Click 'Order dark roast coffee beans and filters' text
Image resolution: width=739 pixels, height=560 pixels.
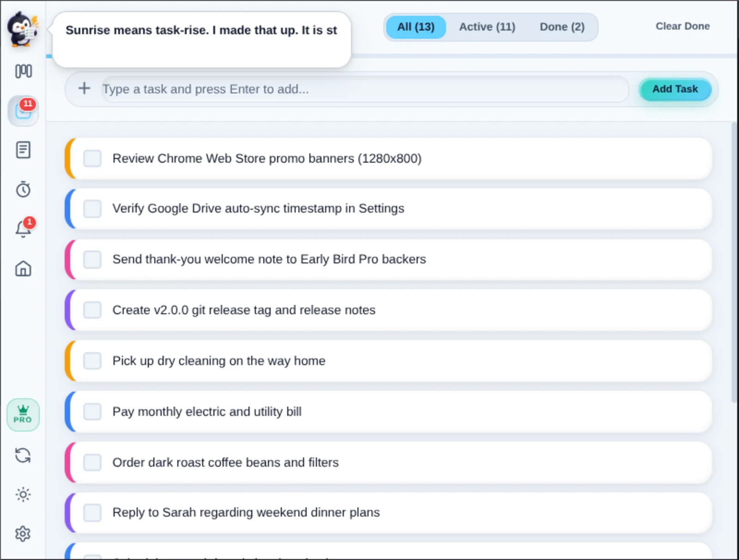[x=225, y=463]
